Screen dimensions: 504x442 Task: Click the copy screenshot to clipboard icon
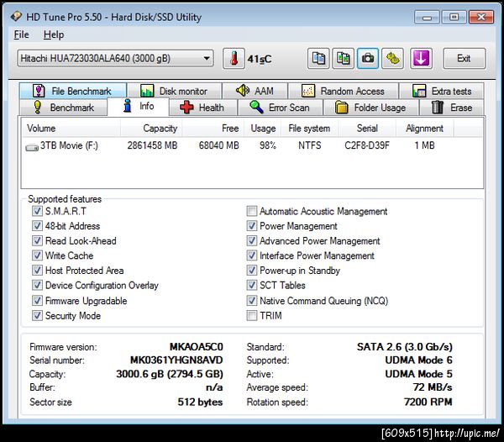[x=343, y=59]
